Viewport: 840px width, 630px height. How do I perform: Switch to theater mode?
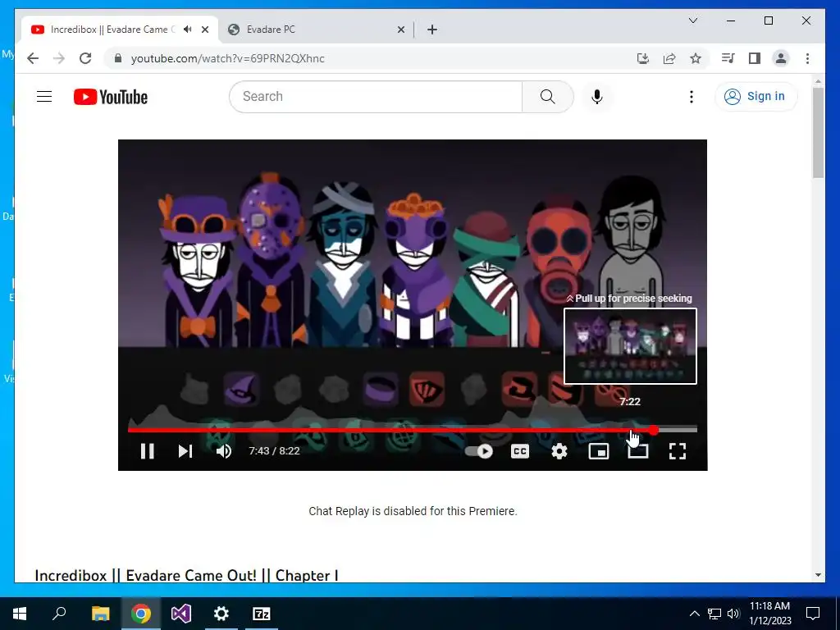[x=638, y=451]
